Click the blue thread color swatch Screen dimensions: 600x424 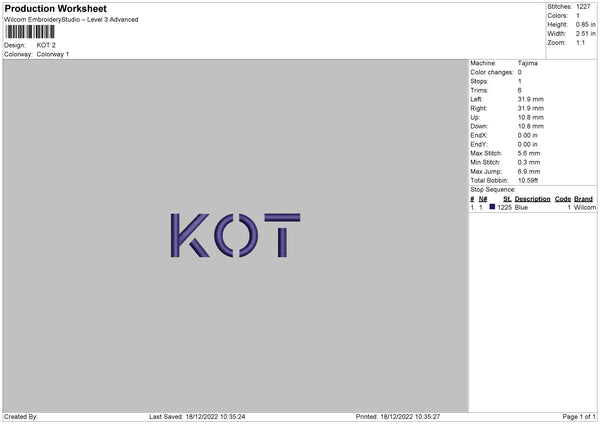(492, 207)
